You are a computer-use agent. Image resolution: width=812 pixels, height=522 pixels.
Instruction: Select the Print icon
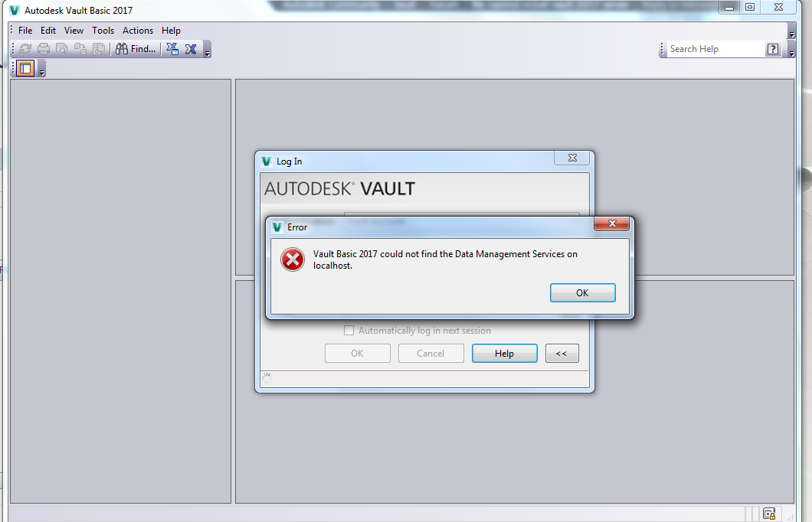(44, 48)
